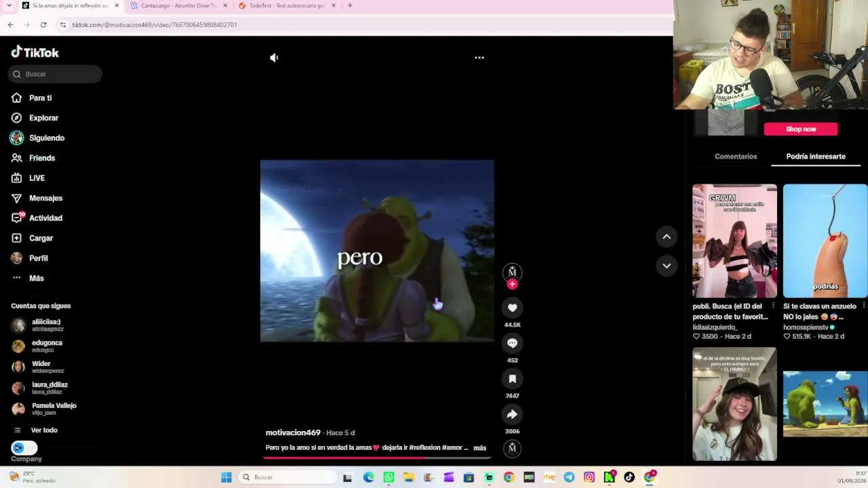Screen dimensions: 868x488
Task: Mute the video with the speaker icon
Action: coord(274,58)
